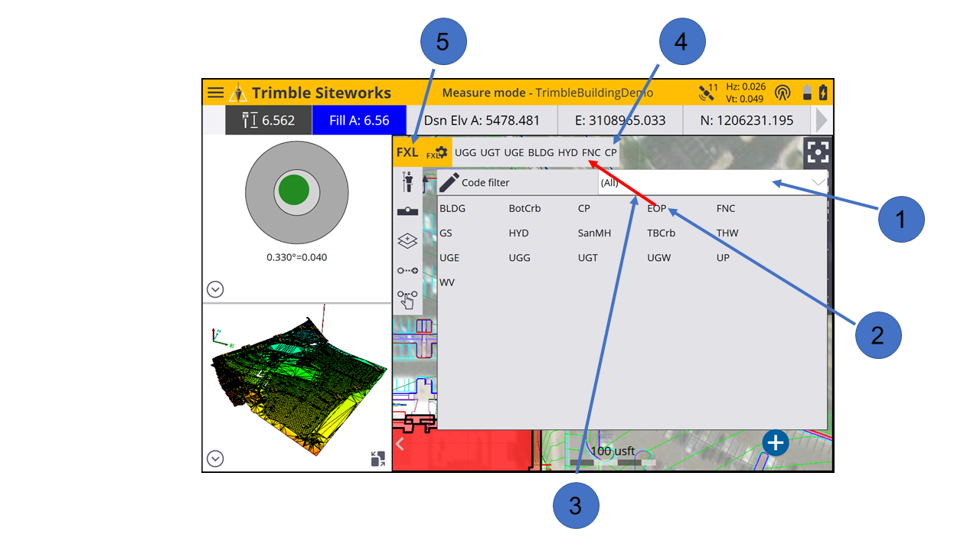Screen dimensions: 980x551
Task: Select the hand pick line tool
Action: coord(407,298)
